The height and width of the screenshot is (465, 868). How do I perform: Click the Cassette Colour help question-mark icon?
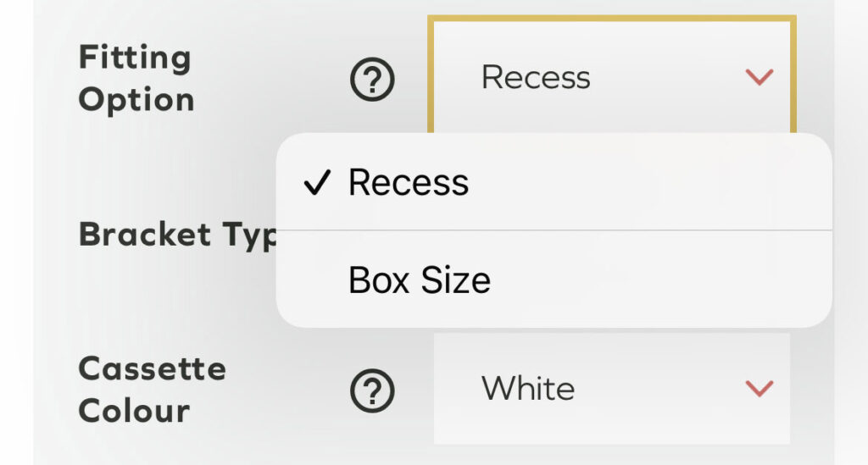(x=373, y=390)
